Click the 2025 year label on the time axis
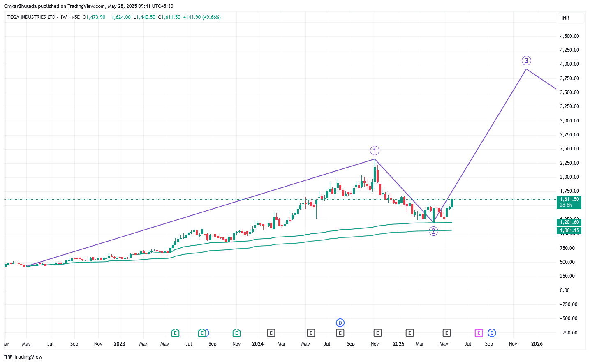The image size is (590, 364). [399, 344]
